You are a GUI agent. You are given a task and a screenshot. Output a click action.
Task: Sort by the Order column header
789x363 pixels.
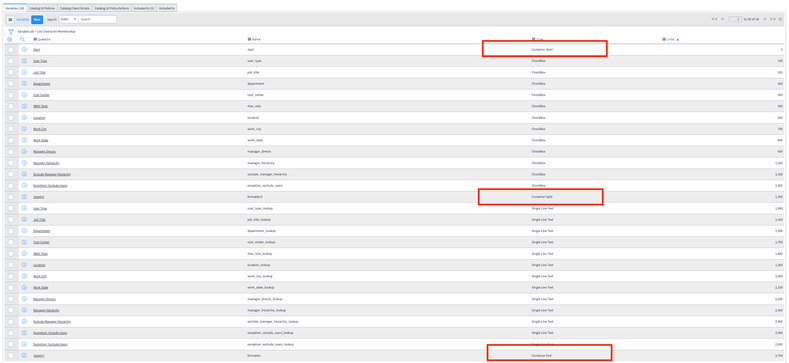point(672,39)
